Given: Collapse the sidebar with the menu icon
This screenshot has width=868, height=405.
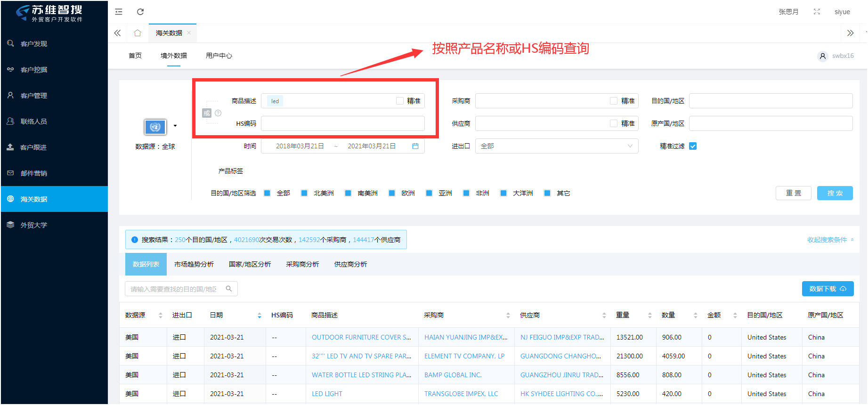Looking at the screenshot, I should click(x=119, y=12).
